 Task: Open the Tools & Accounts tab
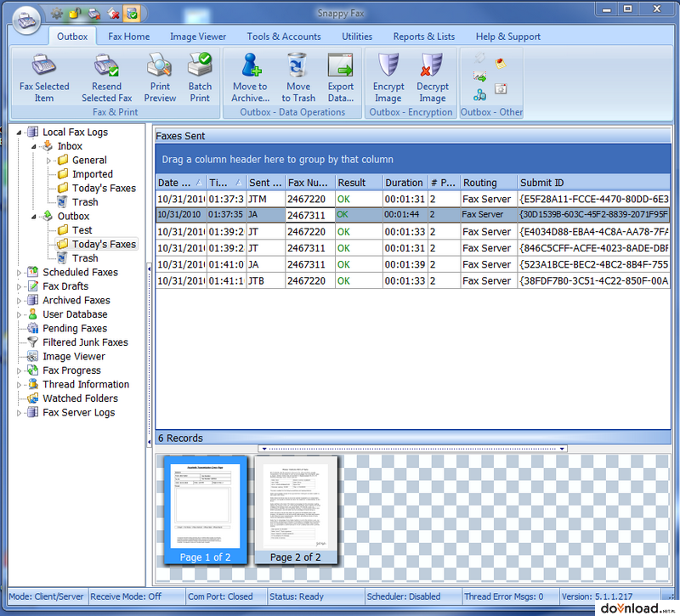284,37
